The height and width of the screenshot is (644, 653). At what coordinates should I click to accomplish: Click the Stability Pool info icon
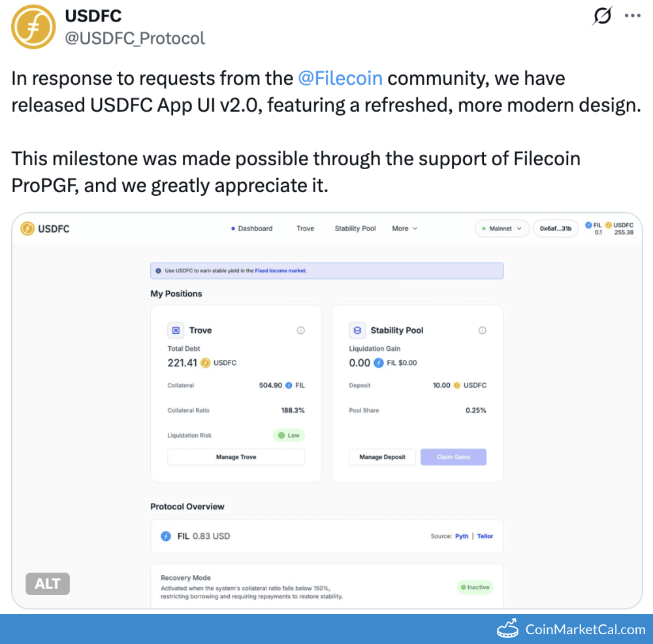(482, 330)
